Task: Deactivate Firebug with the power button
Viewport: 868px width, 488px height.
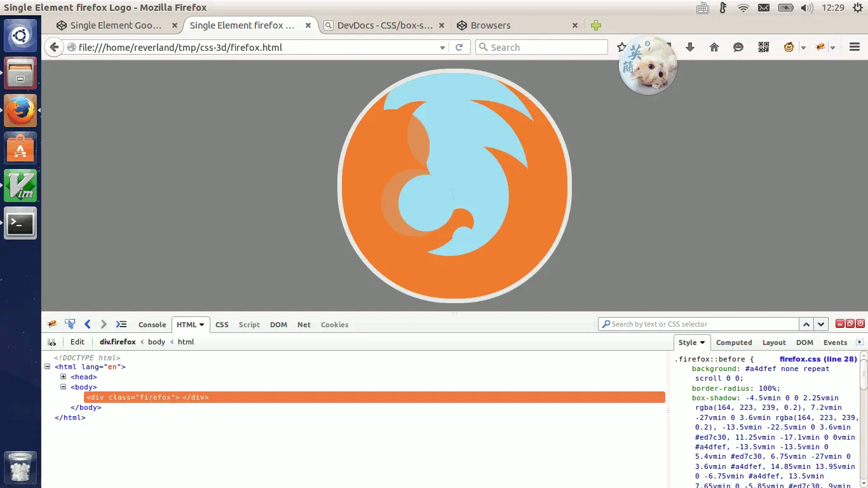Action: pyautogui.click(x=860, y=323)
